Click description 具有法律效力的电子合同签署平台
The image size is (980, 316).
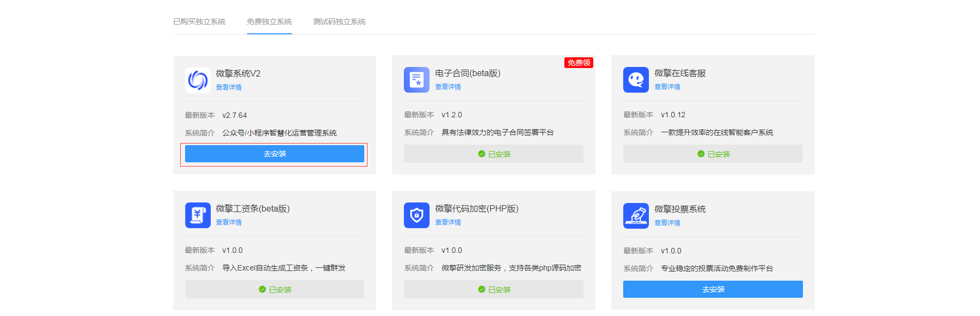coord(498,132)
